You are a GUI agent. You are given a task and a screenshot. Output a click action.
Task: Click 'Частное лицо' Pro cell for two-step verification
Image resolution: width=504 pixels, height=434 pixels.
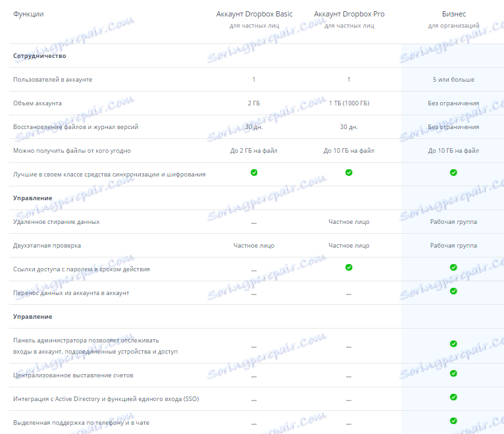point(349,246)
